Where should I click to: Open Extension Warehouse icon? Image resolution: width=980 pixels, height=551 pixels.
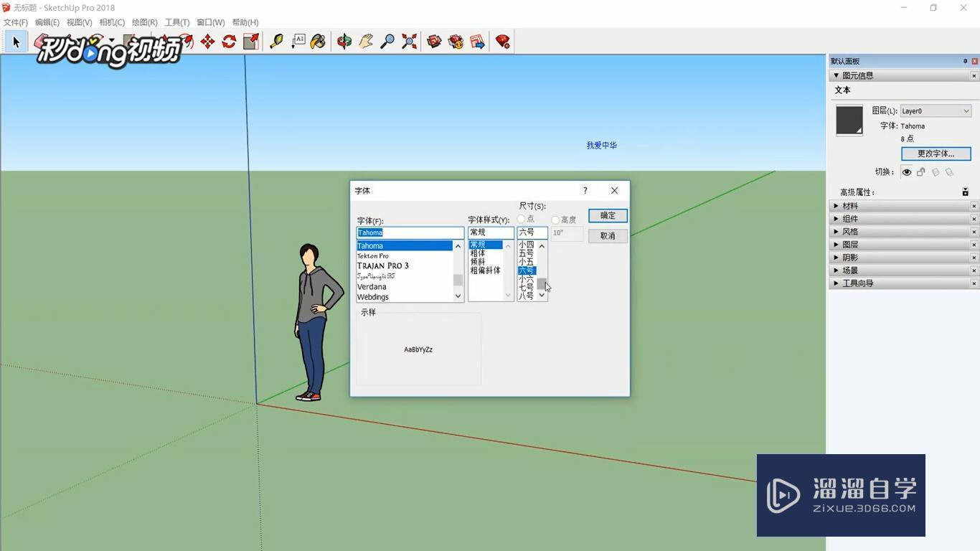click(456, 42)
